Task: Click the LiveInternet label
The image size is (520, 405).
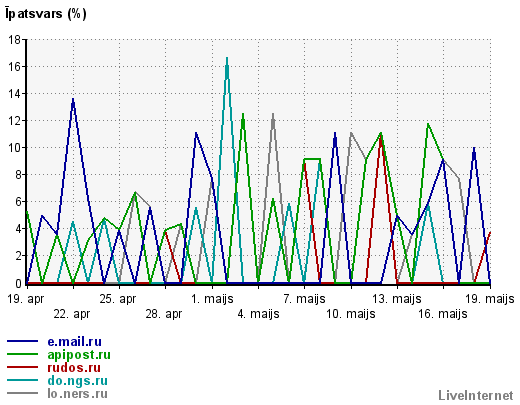Action: (476, 395)
